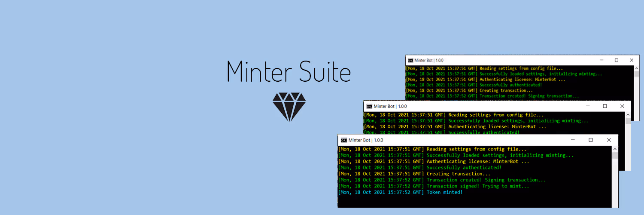Click the middle Minter Bot window's console icon
Image resolution: width=644 pixels, height=215 pixels.
368,106
